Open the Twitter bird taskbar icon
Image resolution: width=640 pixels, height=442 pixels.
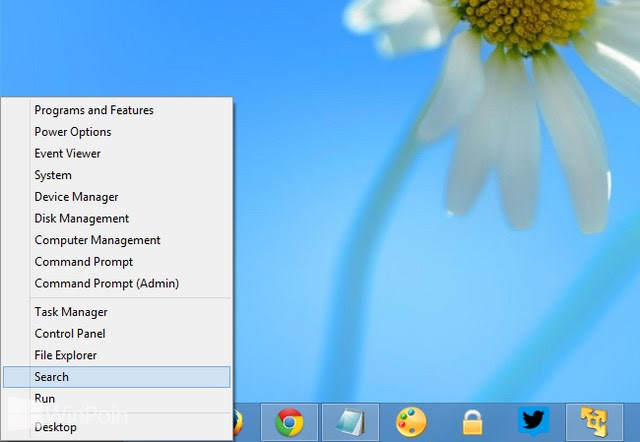533,421
